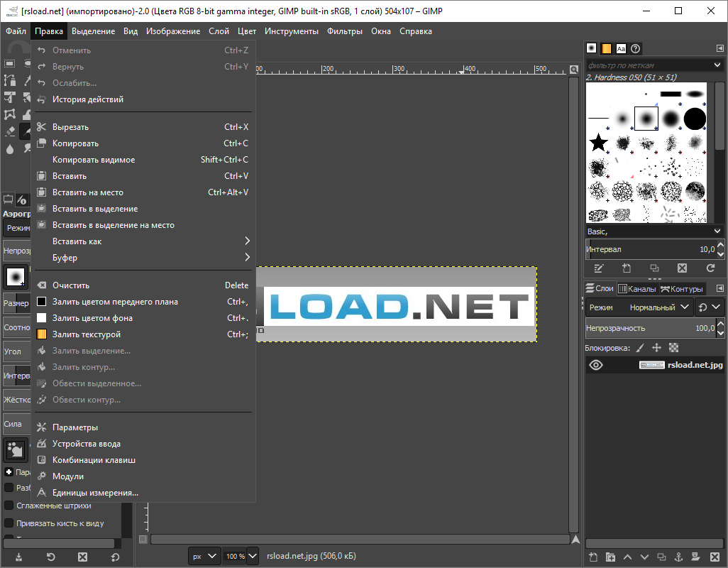Choose Залить цветом переднего плана
The image size is (728, 568).
point(144,302)
